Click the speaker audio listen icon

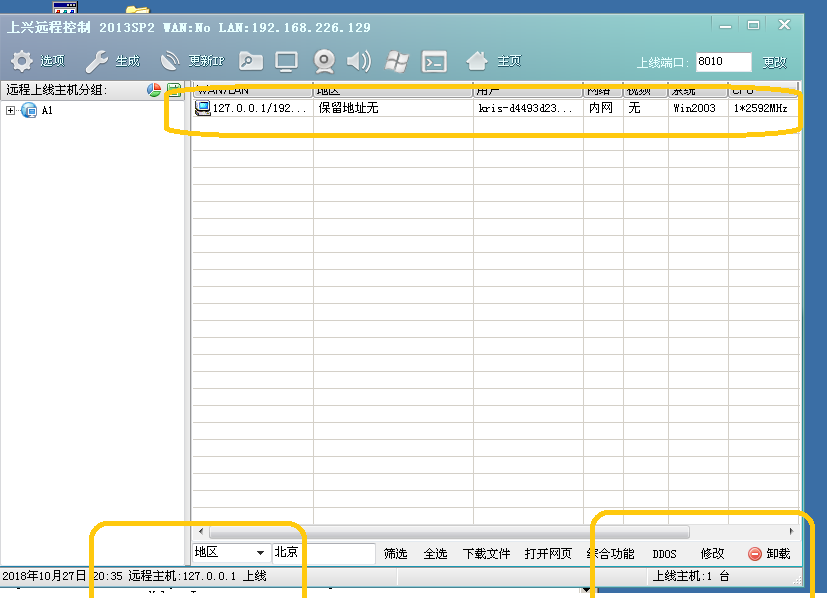click(x=359, y=61)
